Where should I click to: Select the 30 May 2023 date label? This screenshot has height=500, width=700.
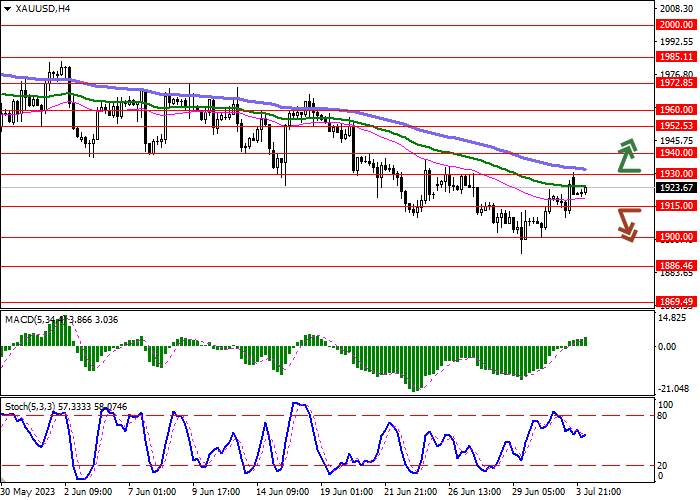(x=28, y=492)
